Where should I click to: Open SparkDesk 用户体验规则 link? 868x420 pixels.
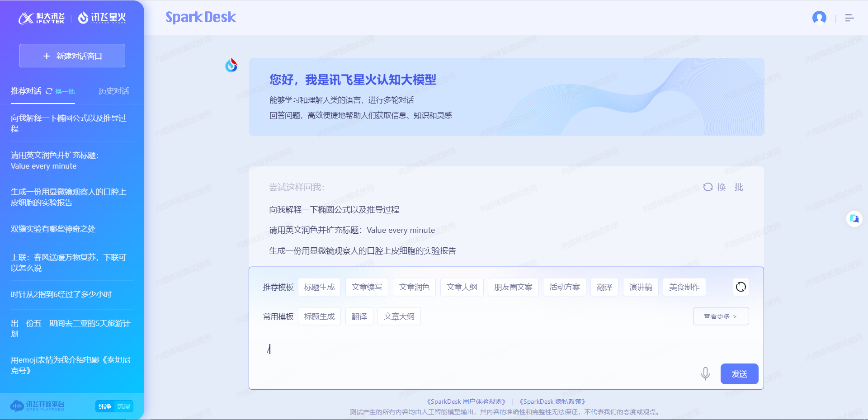(466, 401)
